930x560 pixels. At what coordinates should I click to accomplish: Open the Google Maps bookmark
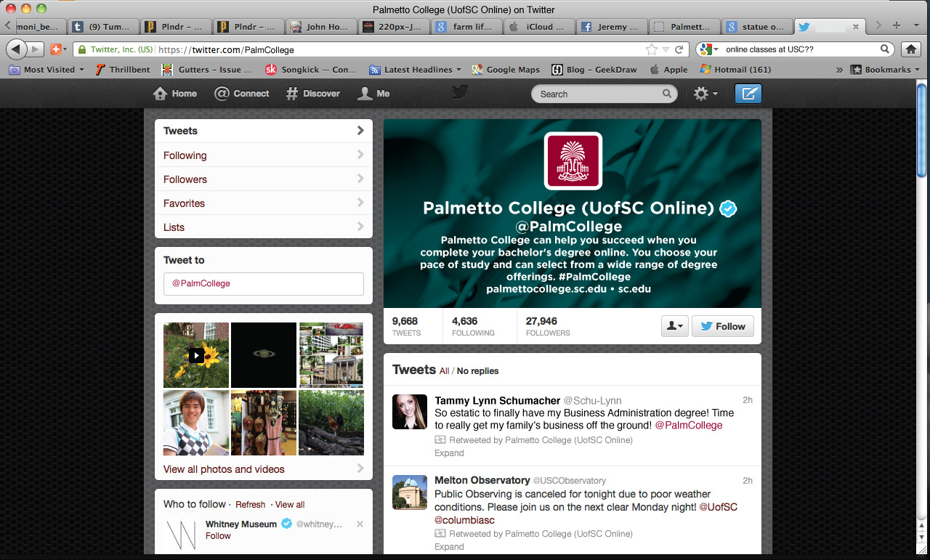coord(506,70)
